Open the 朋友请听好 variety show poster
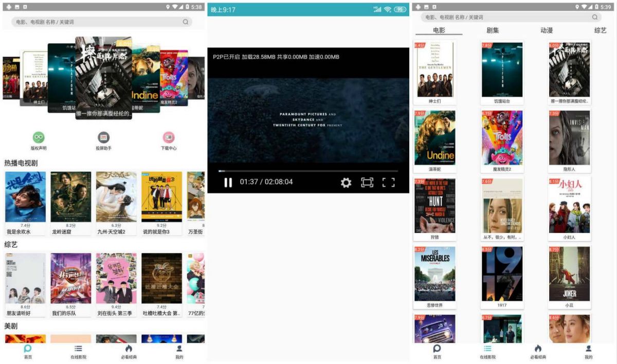 (x=25, y=278)
